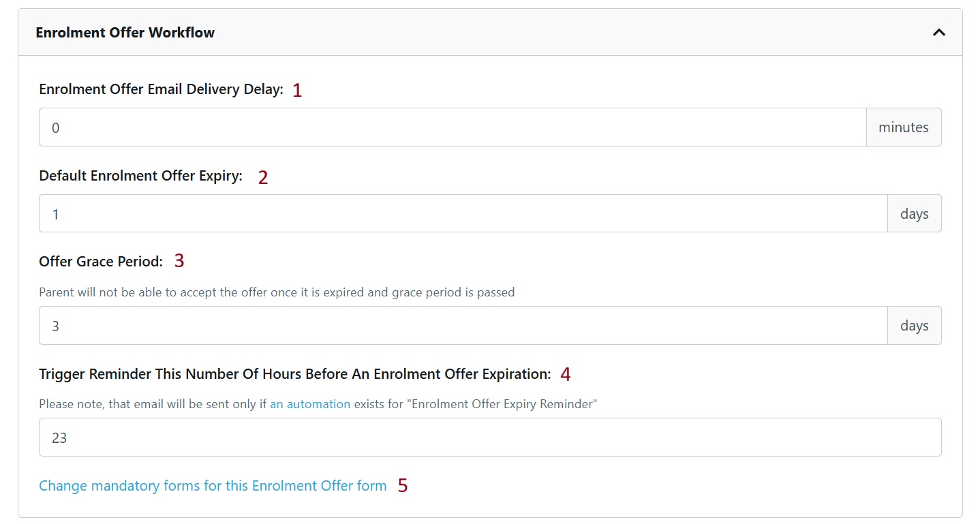Select the Enrolment Offer Workflow header text

point(125,32)
